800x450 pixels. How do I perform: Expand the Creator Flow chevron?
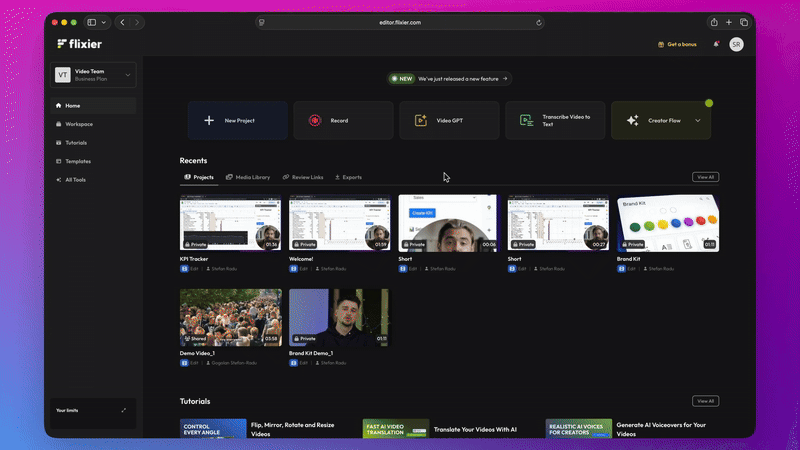pyautogui.click(x=697, y=120)
